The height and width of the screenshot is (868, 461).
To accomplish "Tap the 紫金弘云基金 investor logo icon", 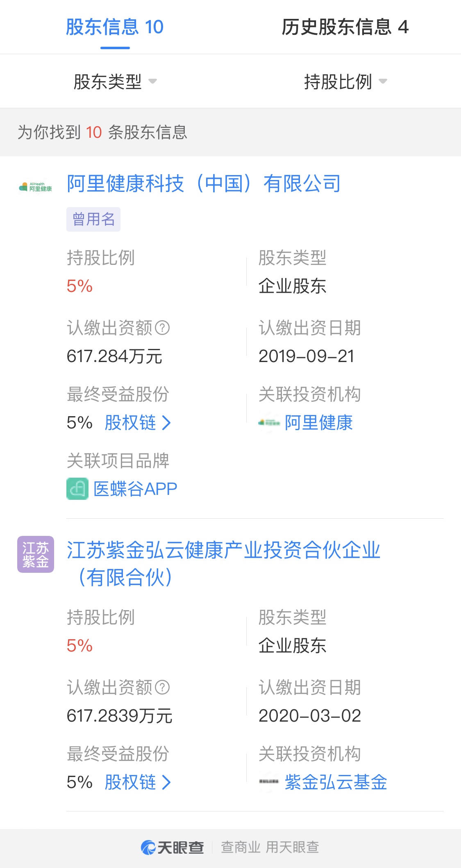I will [269, 782].
